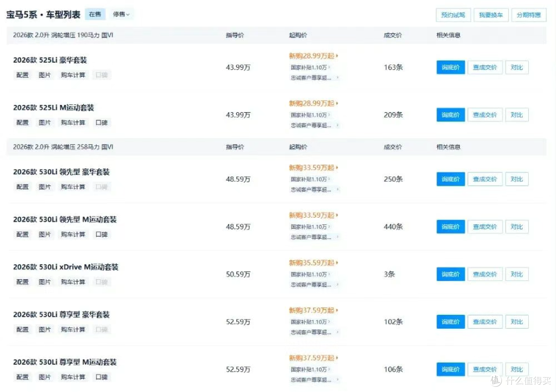Click 对比 for 530Li 尊享型 M运动套装
The height and width of the screenshot is (392, 556).
517,369
